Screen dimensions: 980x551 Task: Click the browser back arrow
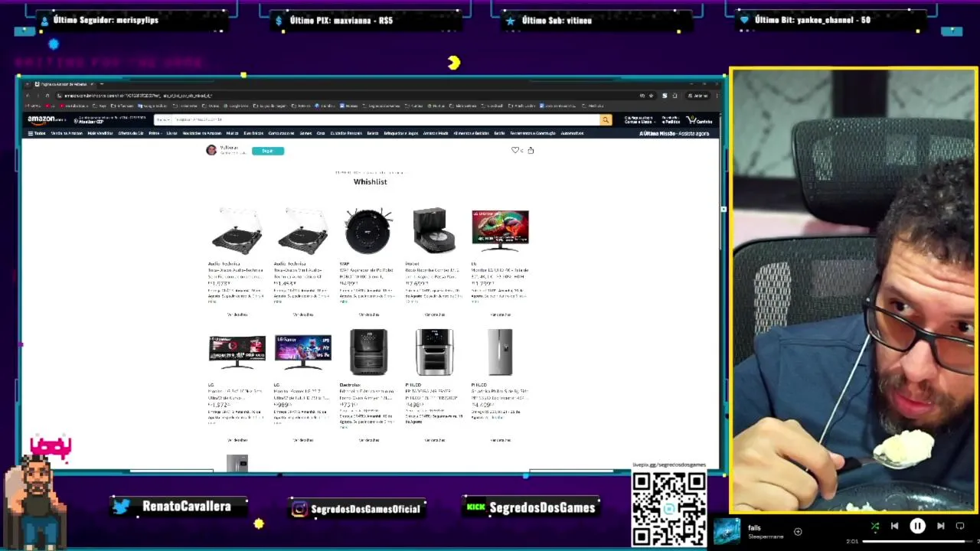(28, 96)
